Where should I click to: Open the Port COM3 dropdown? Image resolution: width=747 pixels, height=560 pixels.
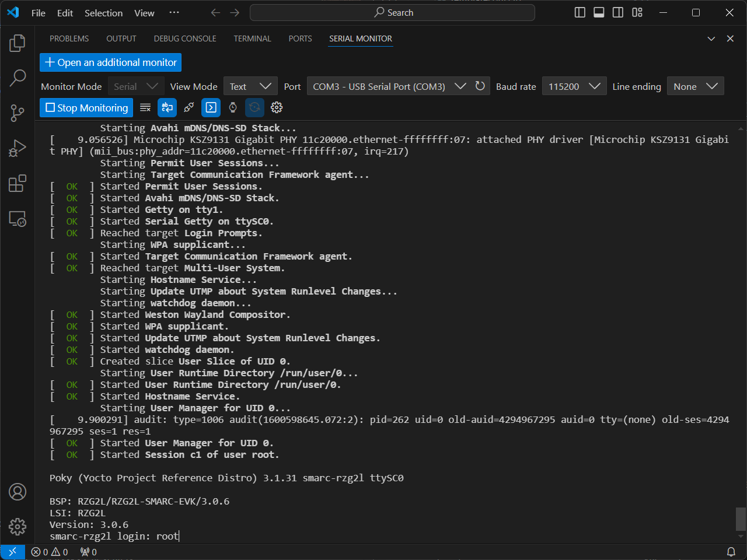click(x=389, y=86)
